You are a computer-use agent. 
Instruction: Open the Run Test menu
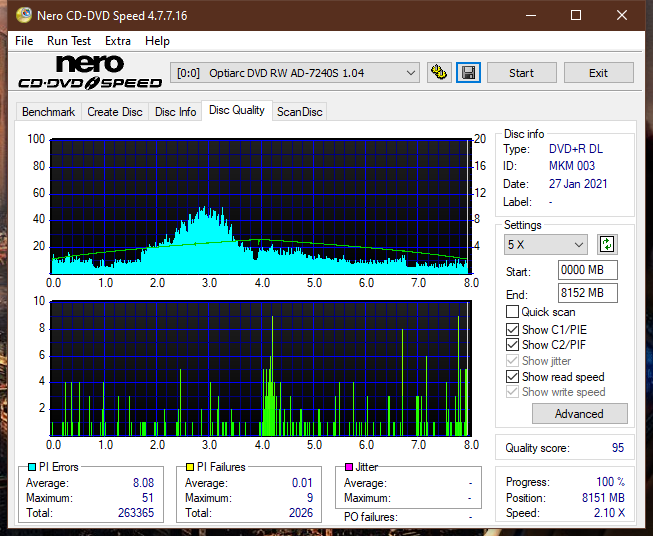[x=69, y=41]
